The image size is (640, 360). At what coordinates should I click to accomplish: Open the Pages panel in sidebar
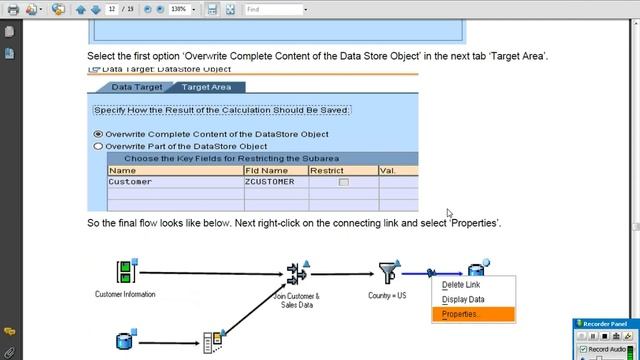9,31
